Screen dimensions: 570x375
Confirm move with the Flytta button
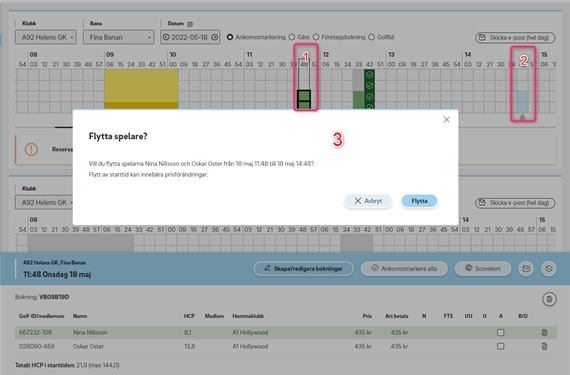(419, 201)
